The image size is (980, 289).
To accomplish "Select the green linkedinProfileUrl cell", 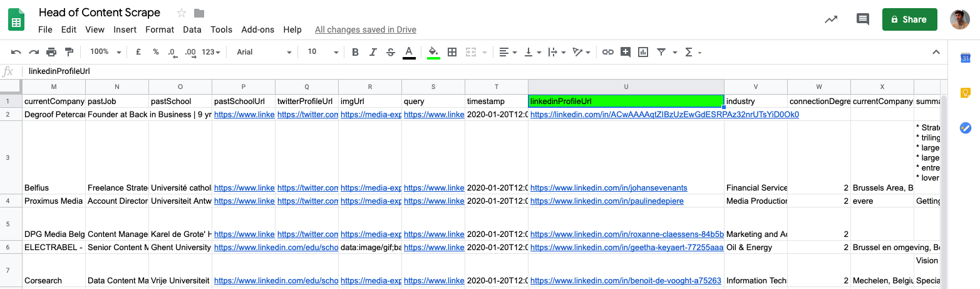I will [x=626, y=101].
